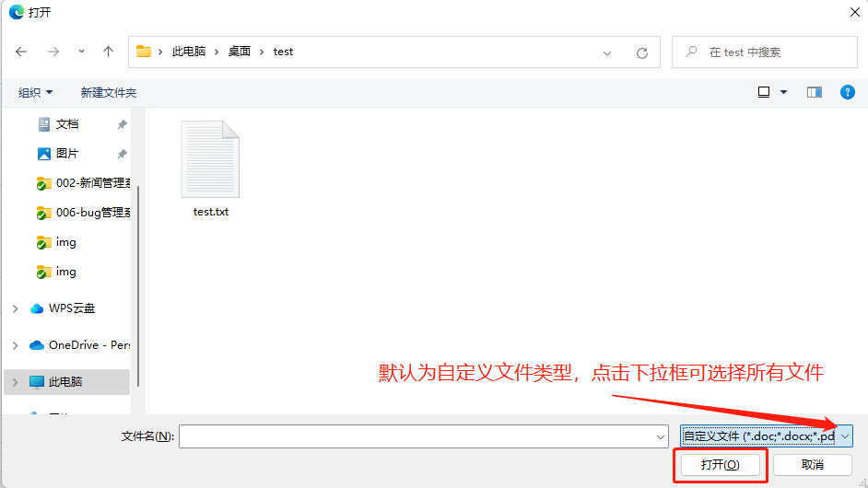Select 此电脑 in the navigation pane
This screenshot has width=868, height=488.
pyautogui.click(x=65, y=381)
